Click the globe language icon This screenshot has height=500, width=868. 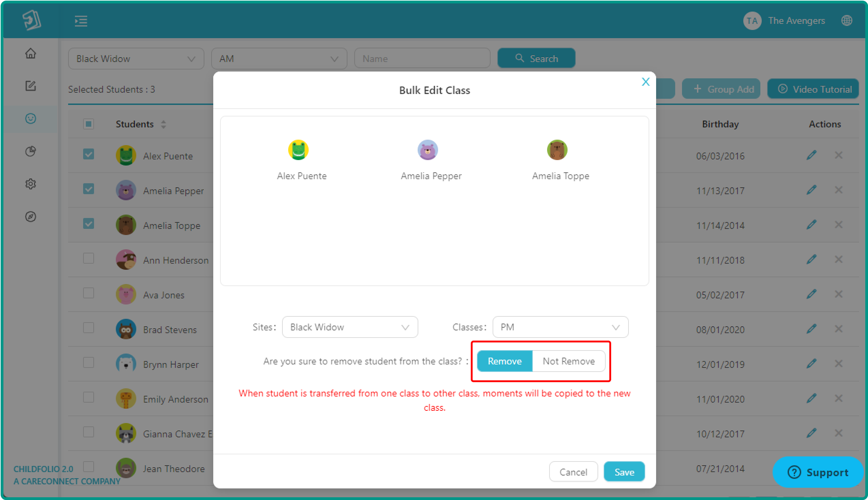[847, 20]
